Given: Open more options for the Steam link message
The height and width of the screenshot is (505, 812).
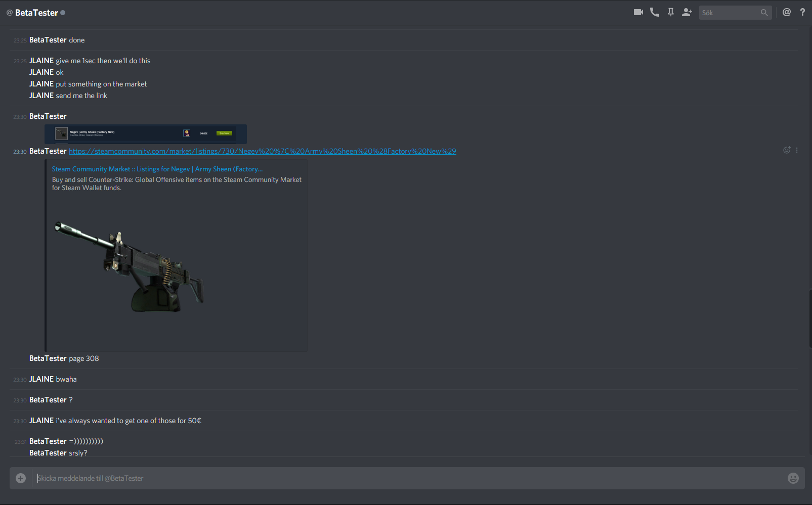Looking at the screenshot, I should click(x=797, y=150).
